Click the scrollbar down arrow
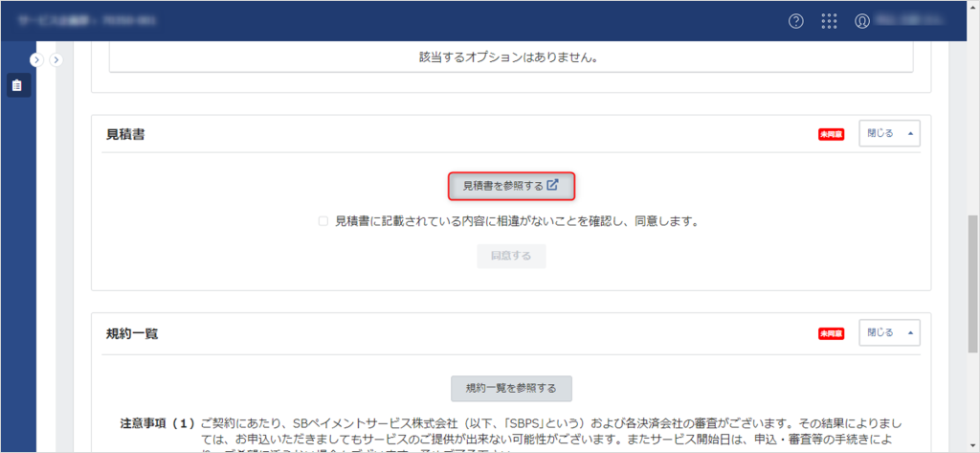Screen dimensions: 980x453 [972, 444]
